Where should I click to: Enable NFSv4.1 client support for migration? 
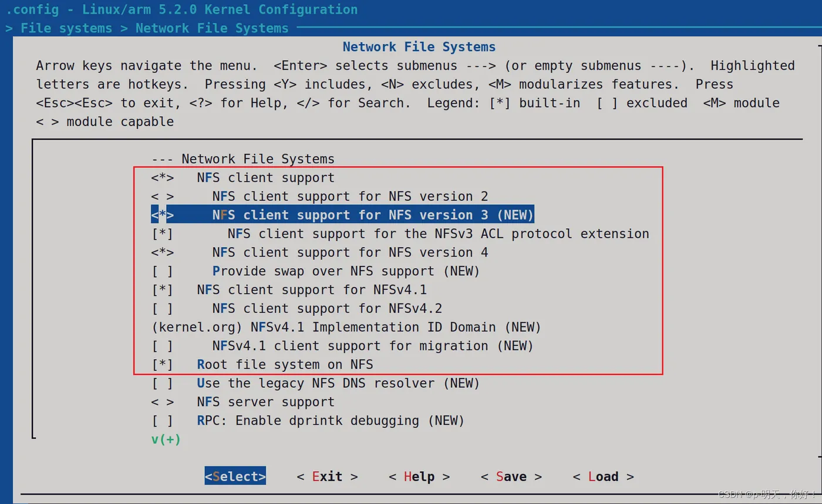(x=163, y=346)
